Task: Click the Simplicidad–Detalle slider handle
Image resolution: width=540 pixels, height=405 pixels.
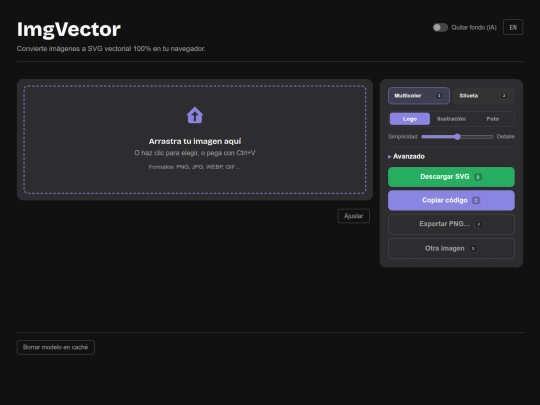Action: 457,137
